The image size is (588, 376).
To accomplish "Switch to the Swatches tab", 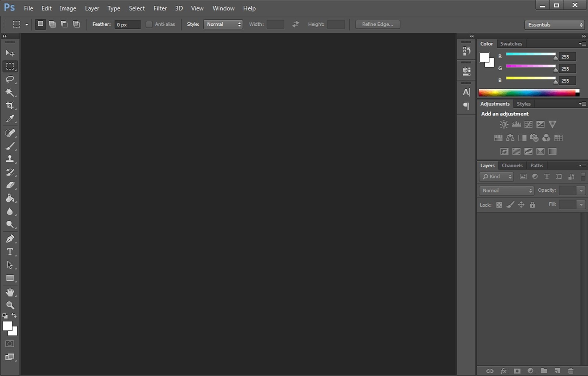I will click(511, 43).
